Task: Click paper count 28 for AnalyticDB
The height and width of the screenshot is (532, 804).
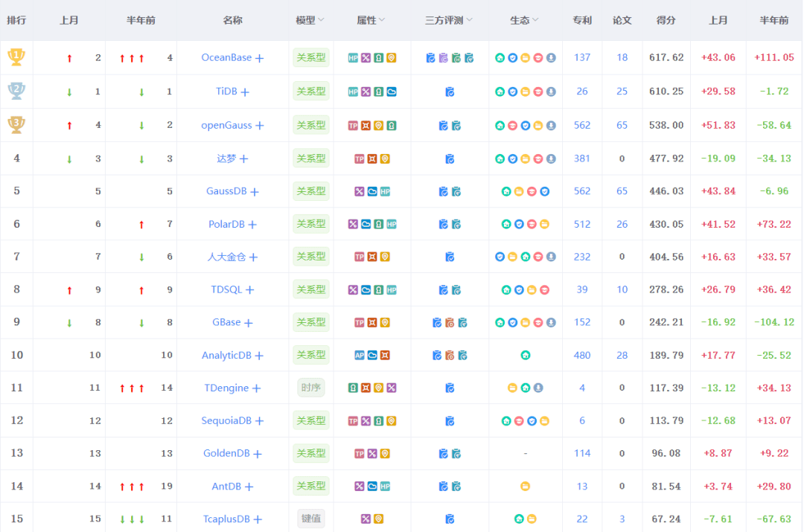Action: click(x=622, y=355)
